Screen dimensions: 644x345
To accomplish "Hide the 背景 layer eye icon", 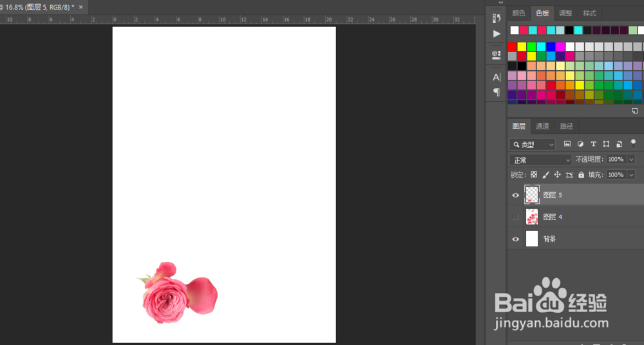I will coord(515,239).
